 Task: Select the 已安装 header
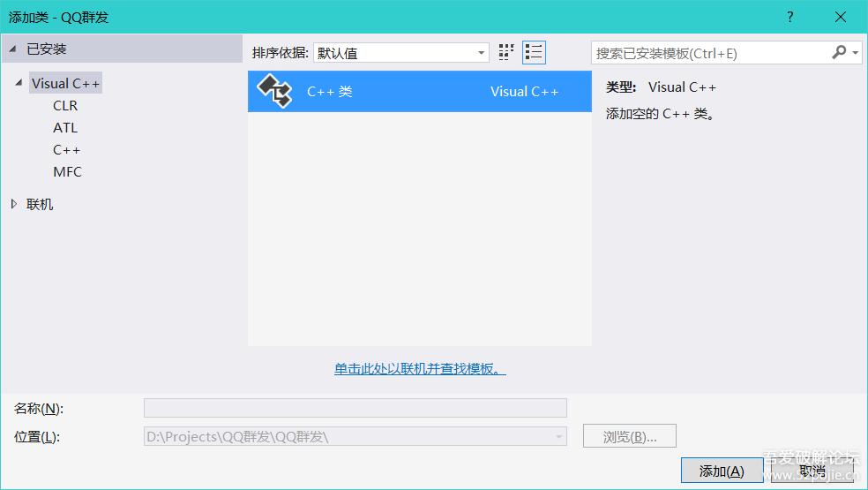[x=122, y=49]
